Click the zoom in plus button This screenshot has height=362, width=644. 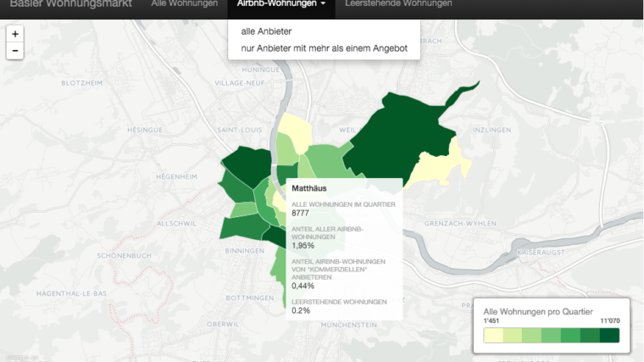(x=15, y=34)
